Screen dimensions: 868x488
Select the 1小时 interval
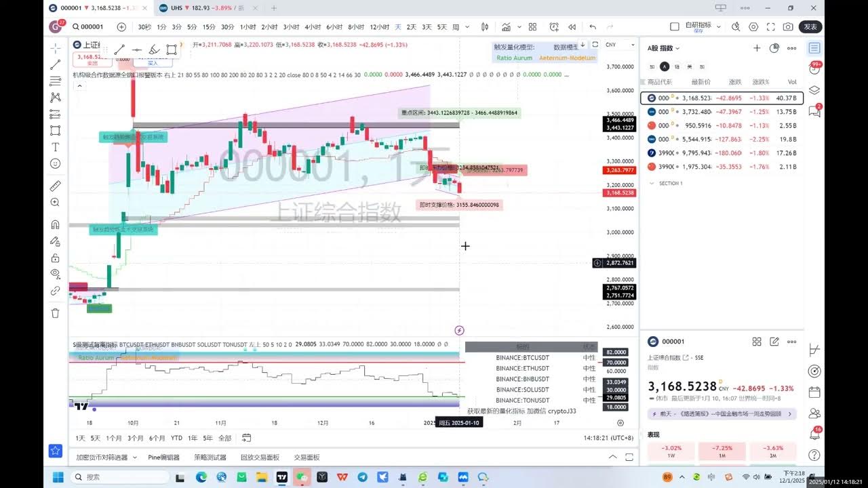click(x=248, y=27)
